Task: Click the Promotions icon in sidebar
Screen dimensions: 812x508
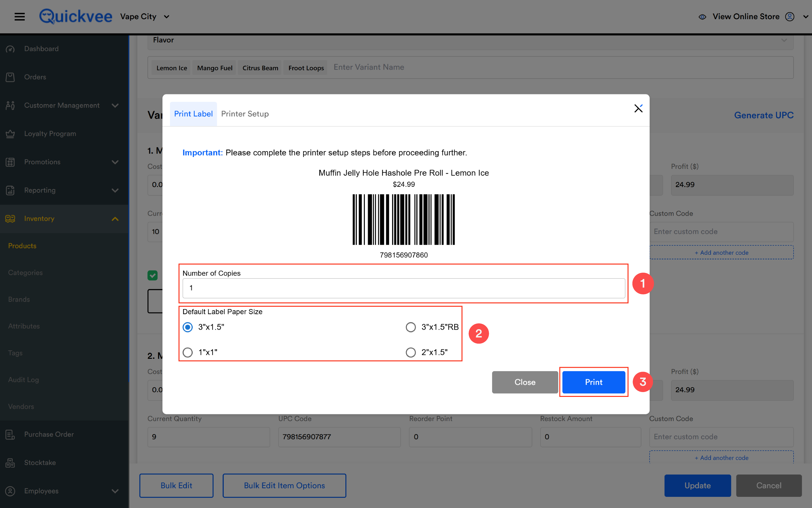Action: pyautogui.click(x=10, y=162)
